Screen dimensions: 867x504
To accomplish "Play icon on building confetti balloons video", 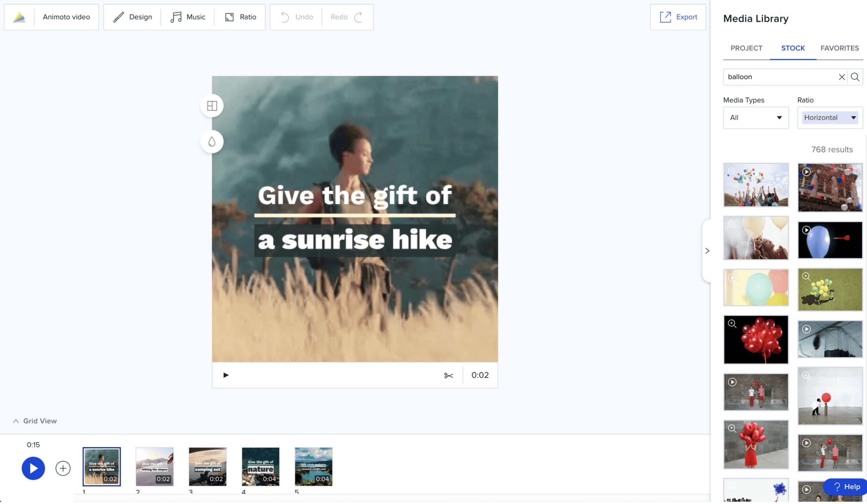I will point(806,172).
